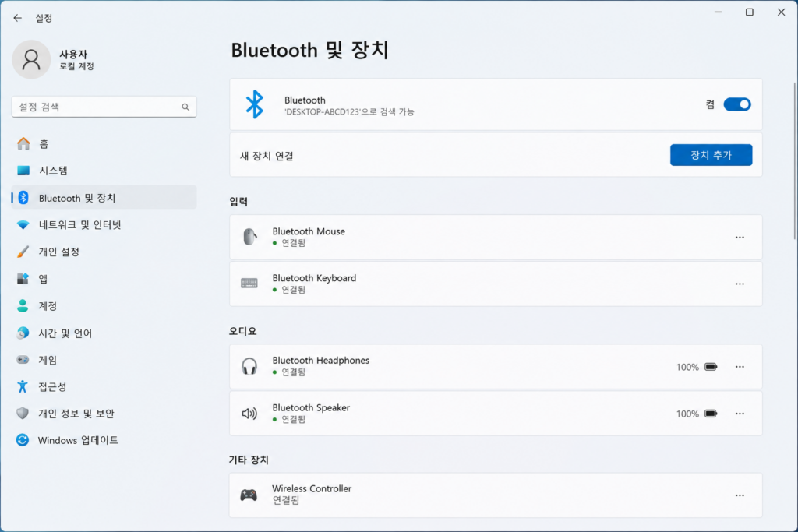Go to 홈 in the sidebar

point(104,144)
